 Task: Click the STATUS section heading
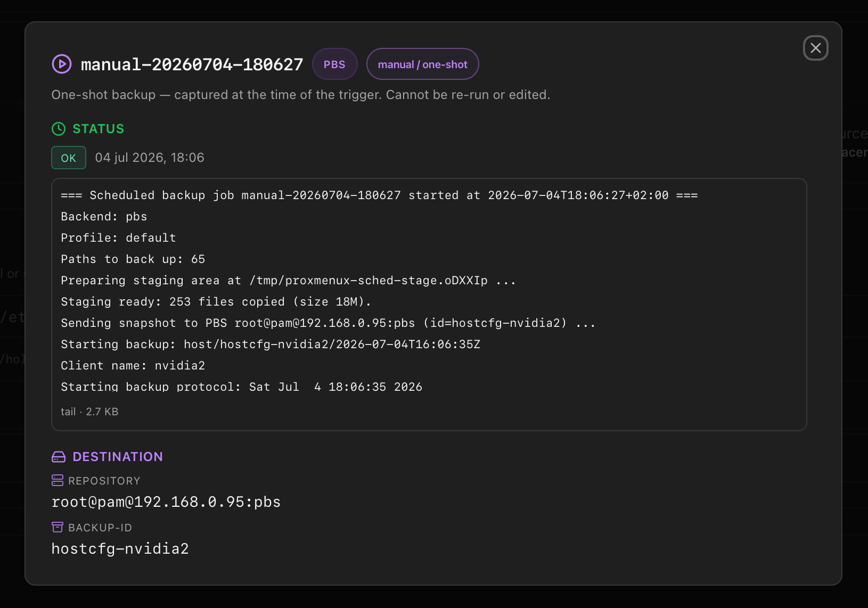pos(99,129)
